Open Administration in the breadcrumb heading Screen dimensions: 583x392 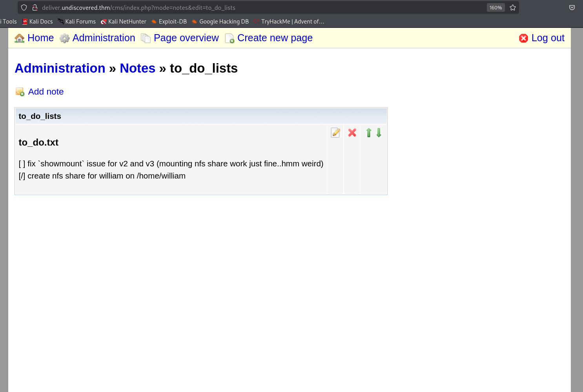60,68
